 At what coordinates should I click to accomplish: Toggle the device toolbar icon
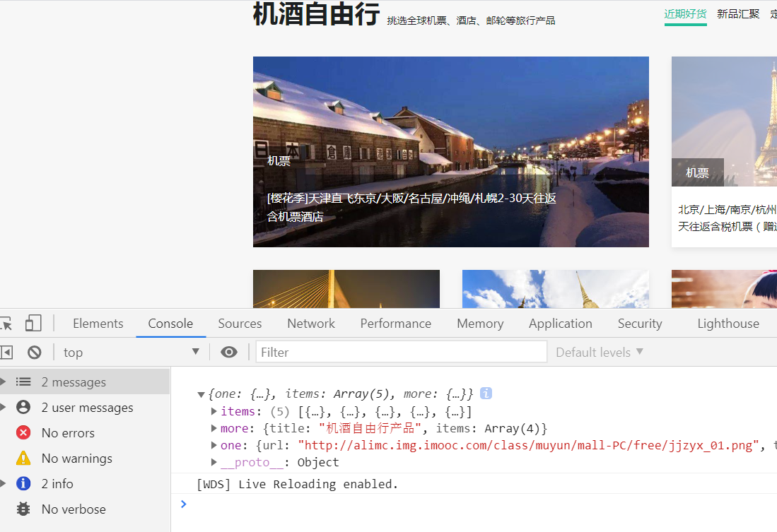coord(33,324)
